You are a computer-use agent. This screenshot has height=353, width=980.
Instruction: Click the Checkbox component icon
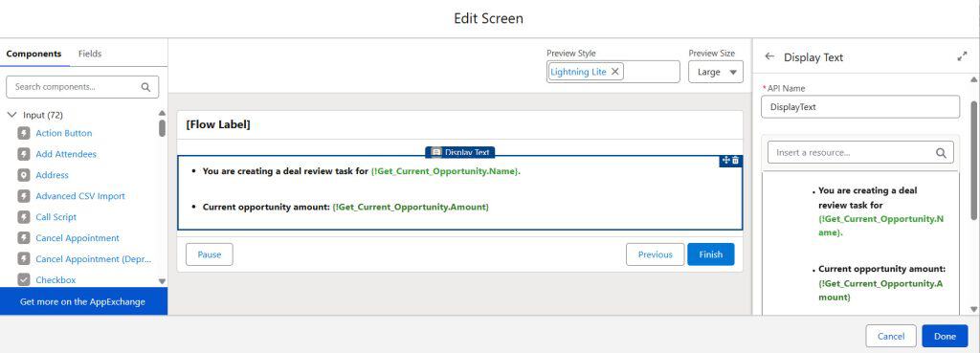24,280
